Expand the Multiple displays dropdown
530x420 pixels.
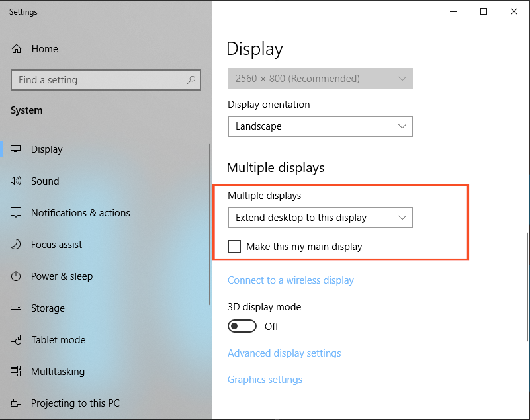point(320,218)
